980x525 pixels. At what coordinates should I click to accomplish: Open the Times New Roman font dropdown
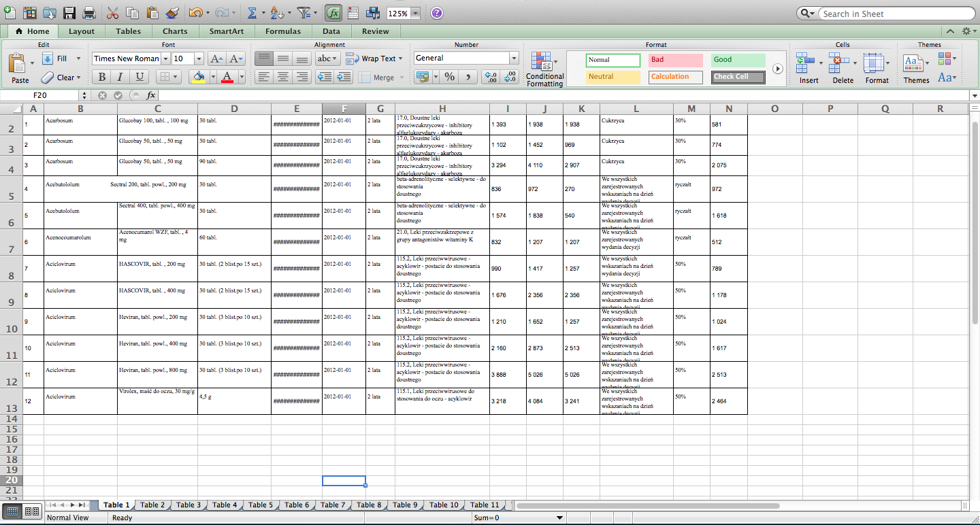tap(164, 58)
